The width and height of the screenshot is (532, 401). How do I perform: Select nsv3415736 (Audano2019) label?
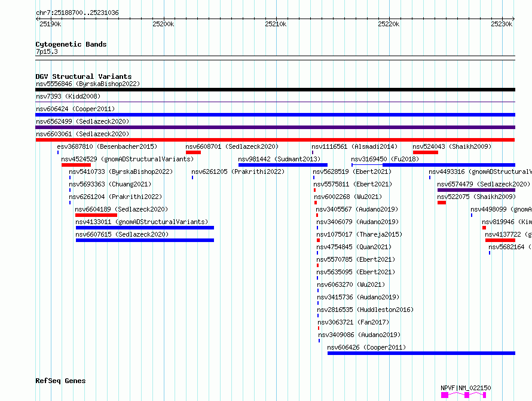click(358, 297)
